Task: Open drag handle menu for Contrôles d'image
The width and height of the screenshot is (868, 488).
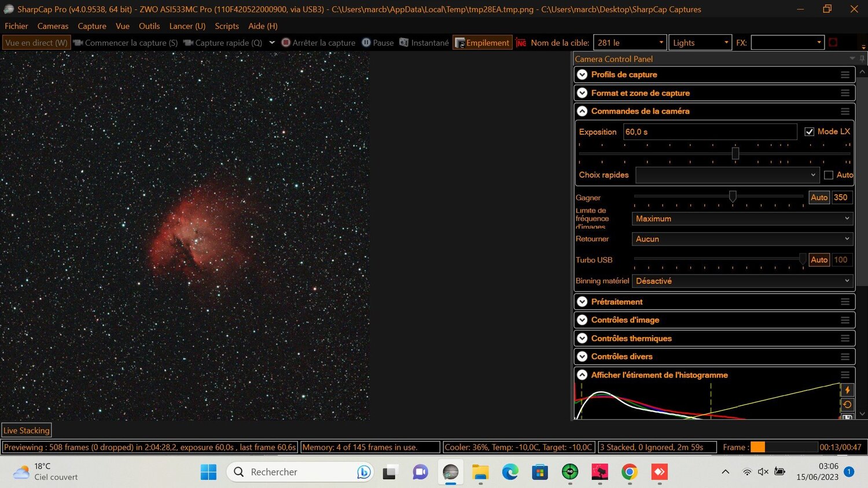Action: pyautogui.click(x=845, y=320)
